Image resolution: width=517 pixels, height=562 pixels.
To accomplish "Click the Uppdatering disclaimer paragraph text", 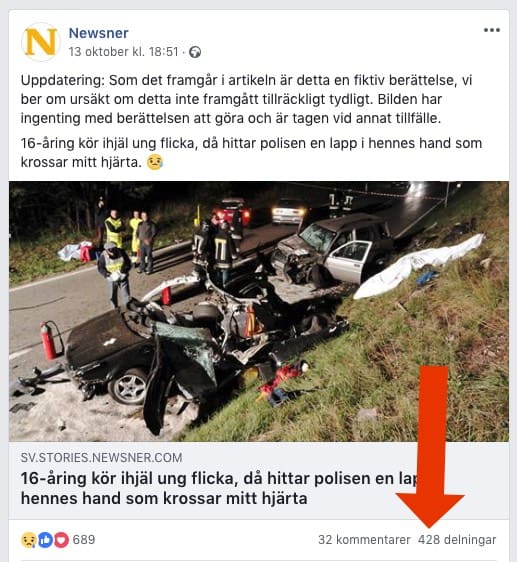I will coord(246,99).
